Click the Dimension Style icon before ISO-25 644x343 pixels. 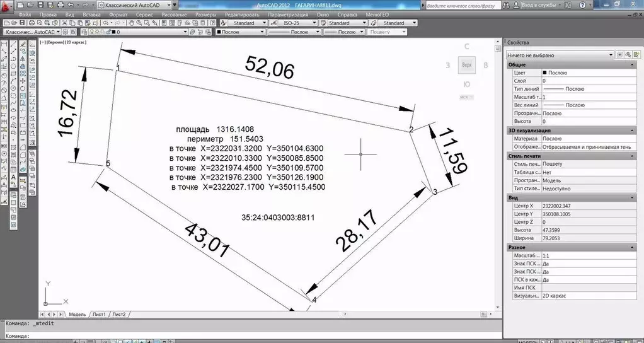pyautogui.click(x=273, y=23)
